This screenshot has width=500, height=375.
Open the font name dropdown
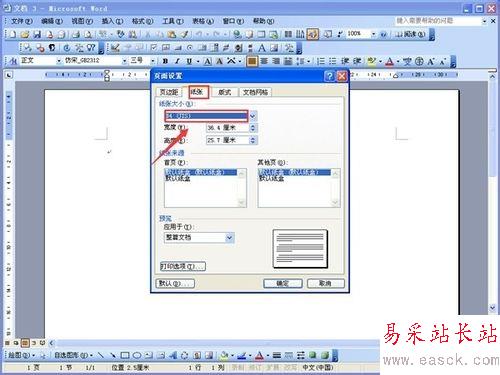[124, 61]
